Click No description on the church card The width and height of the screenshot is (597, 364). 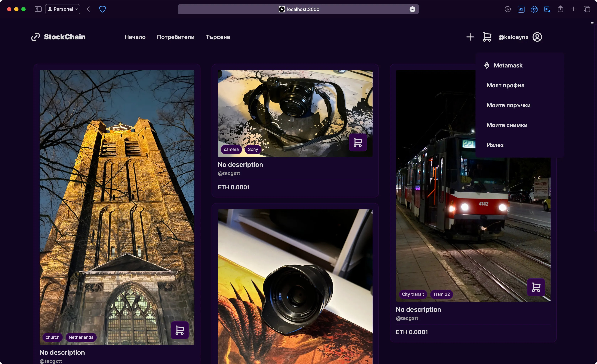click(62, 352)
